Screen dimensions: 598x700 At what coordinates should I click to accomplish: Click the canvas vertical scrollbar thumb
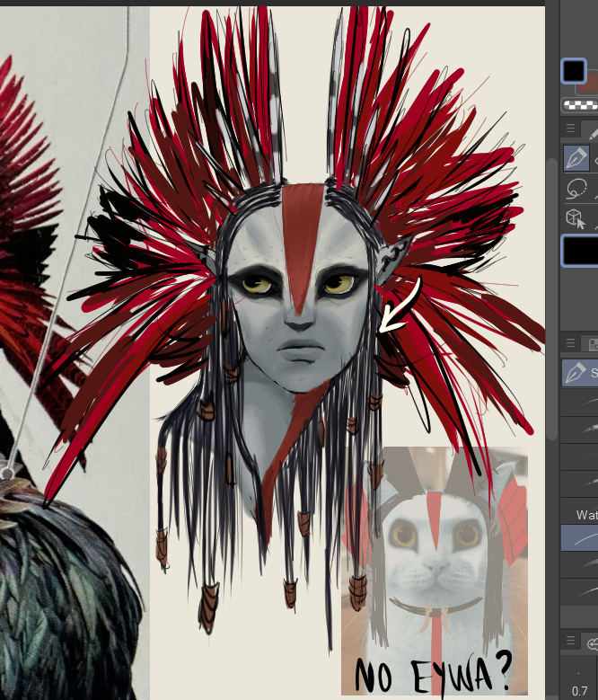click(552, 298)
